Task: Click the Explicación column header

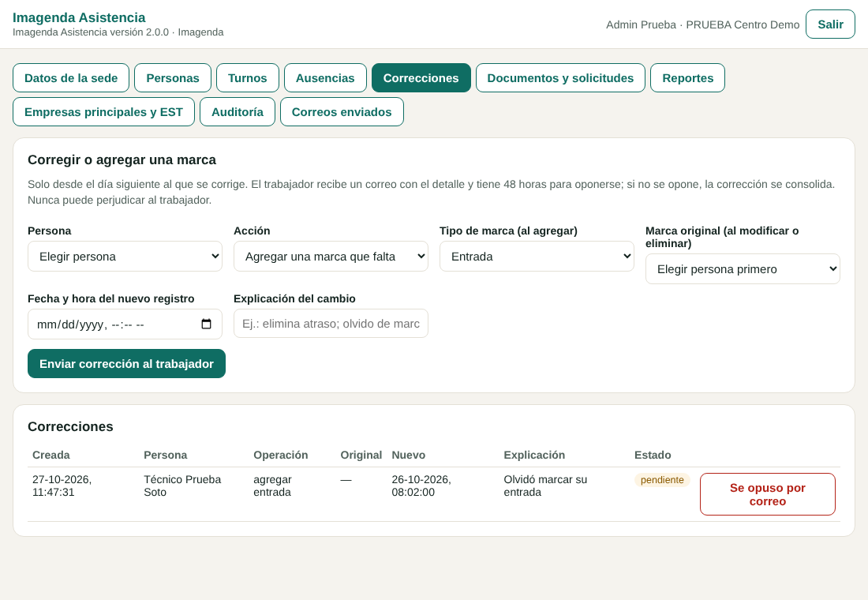Action: coord(534,455)
